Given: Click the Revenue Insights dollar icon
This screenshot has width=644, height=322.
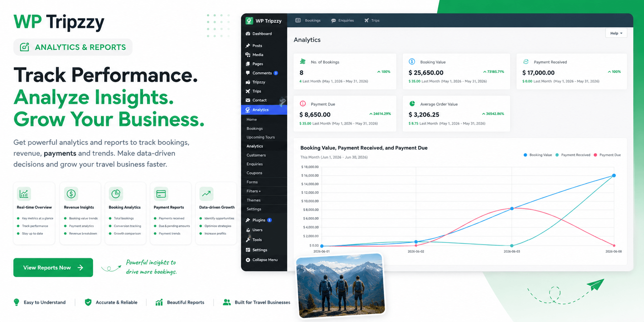Looking at the screenshot, I should pos(71,194).
